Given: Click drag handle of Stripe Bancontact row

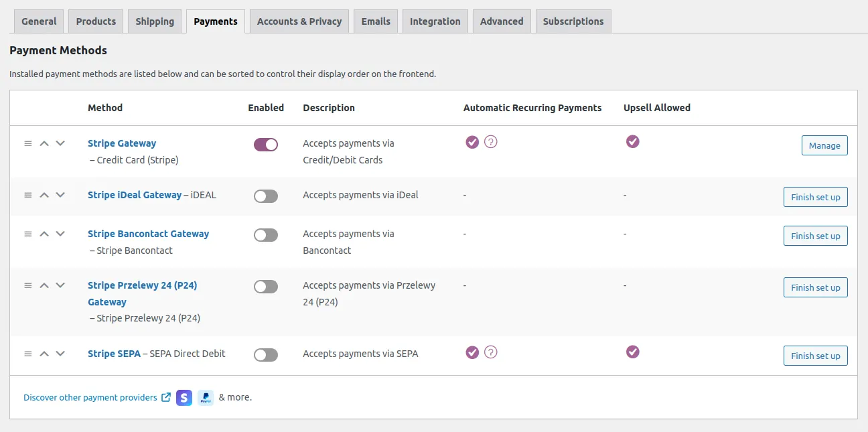Looking at the screenshot, I should click(28, 234).
